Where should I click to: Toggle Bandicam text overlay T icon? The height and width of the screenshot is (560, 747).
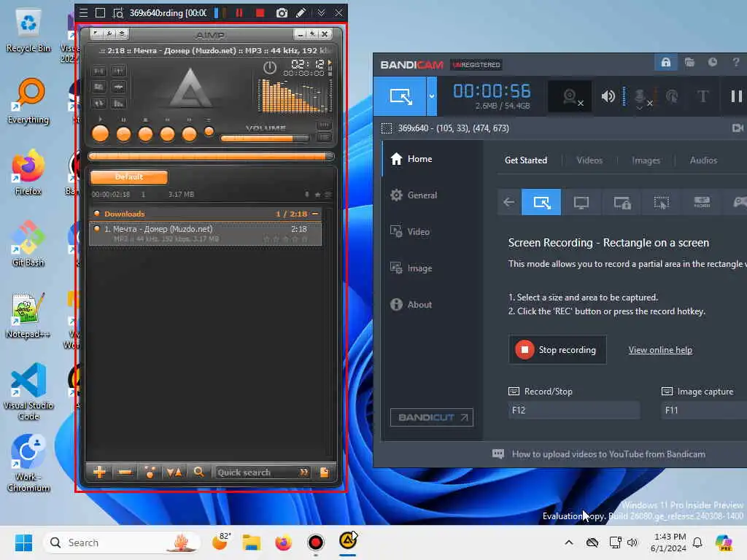click(703, 97)
